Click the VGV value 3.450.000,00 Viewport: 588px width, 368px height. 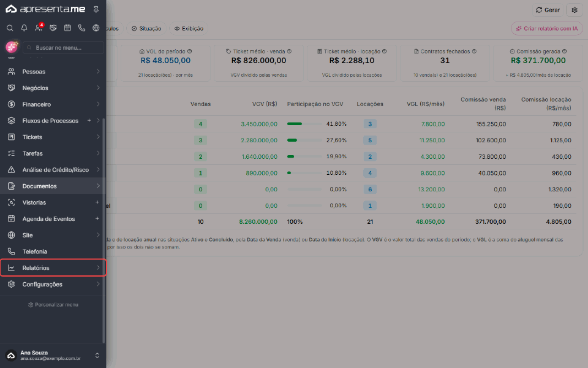[x=259, y=124]
